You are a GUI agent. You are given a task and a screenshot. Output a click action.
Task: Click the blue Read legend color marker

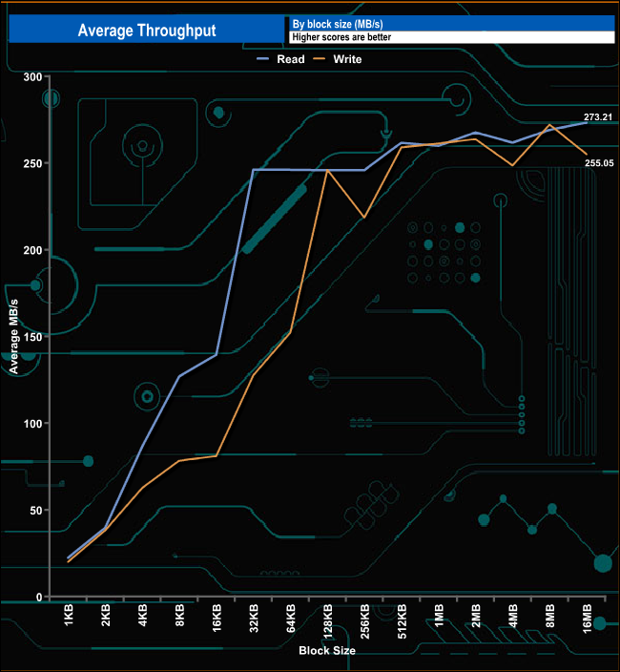pyautogui.click(x=263, y=59)
